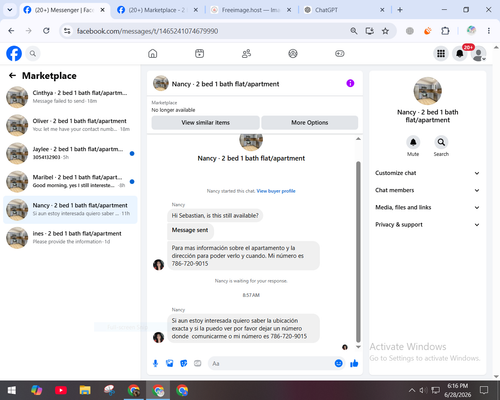Send a thumbs-up like
500x400 pixels.
click(354, 363)
